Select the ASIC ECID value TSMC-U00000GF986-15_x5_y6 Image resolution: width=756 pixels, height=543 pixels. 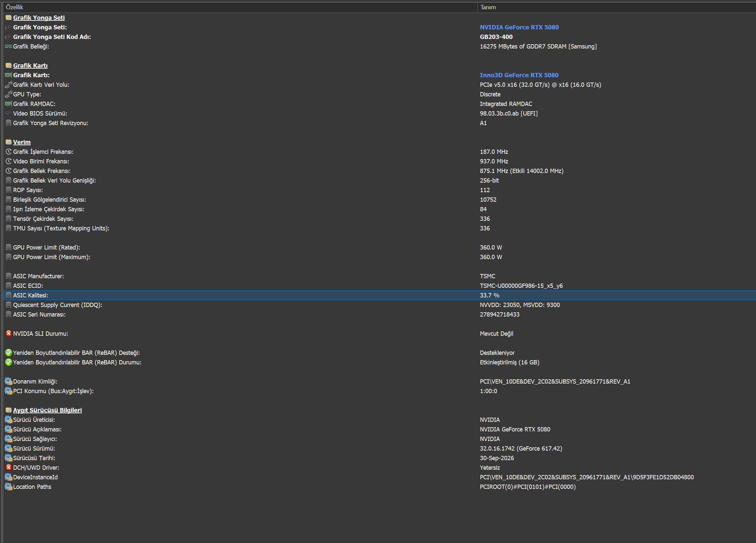(521, 286)
